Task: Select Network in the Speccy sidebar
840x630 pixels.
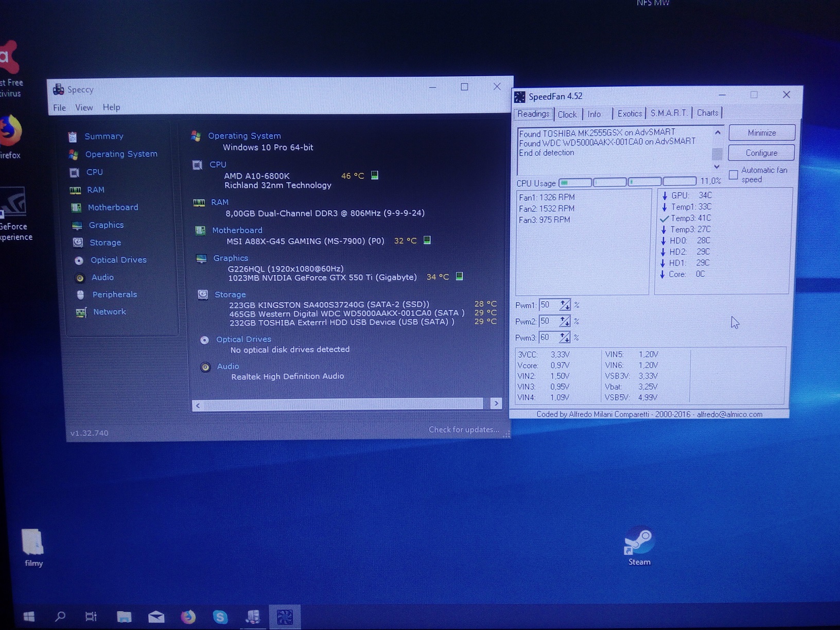Action: [109, 312]
